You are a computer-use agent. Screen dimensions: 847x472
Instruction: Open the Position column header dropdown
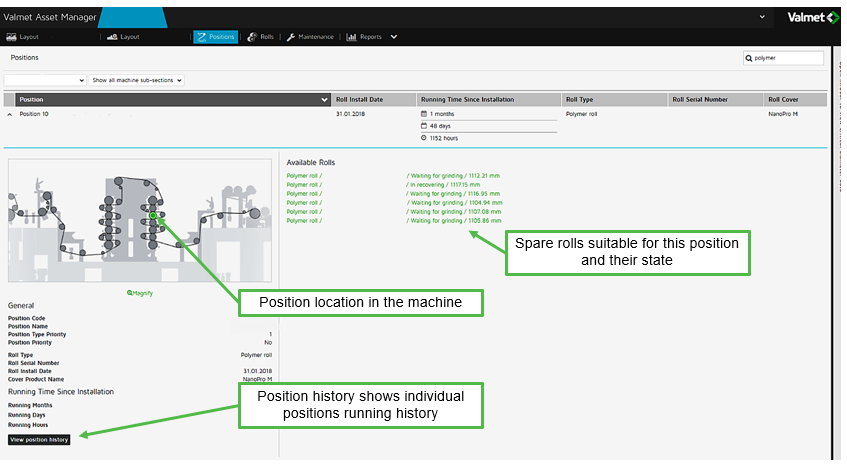(324, 100)
